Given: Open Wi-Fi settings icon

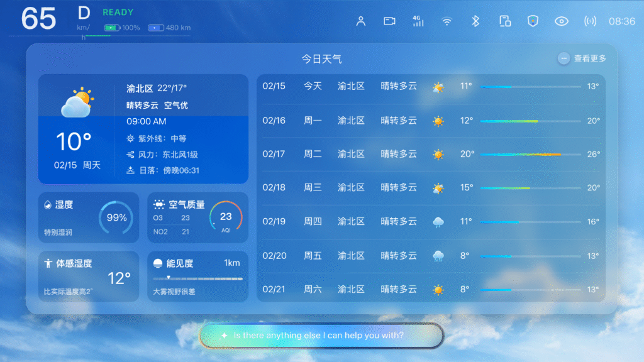Looking at the screenshot, I should pyautogui.click(x=447, y=21).
